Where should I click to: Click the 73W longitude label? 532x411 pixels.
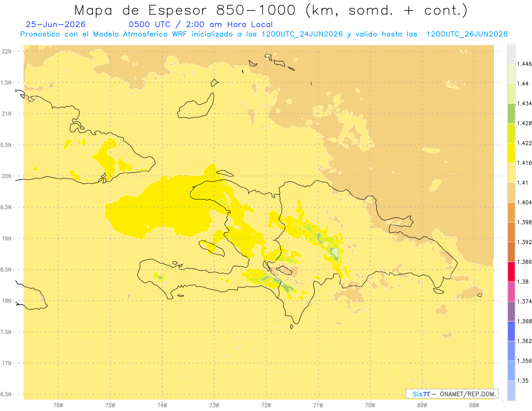(x=214, y=405)
